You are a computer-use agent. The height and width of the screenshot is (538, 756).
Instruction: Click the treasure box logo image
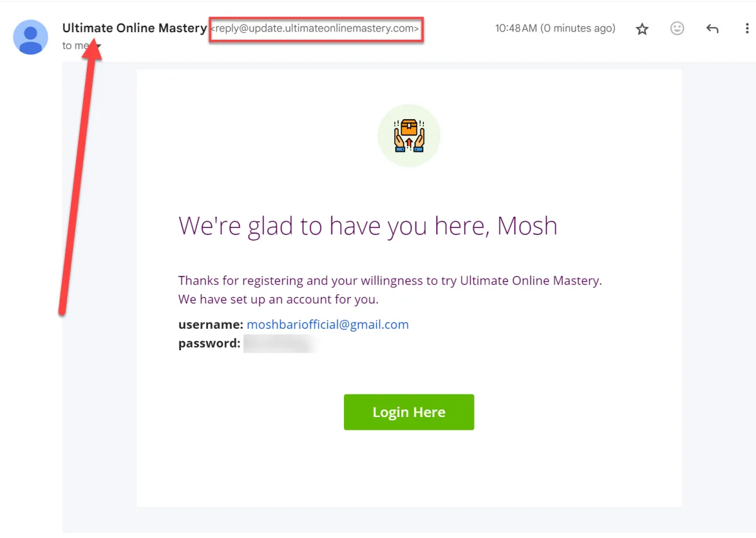pos(409,136)
